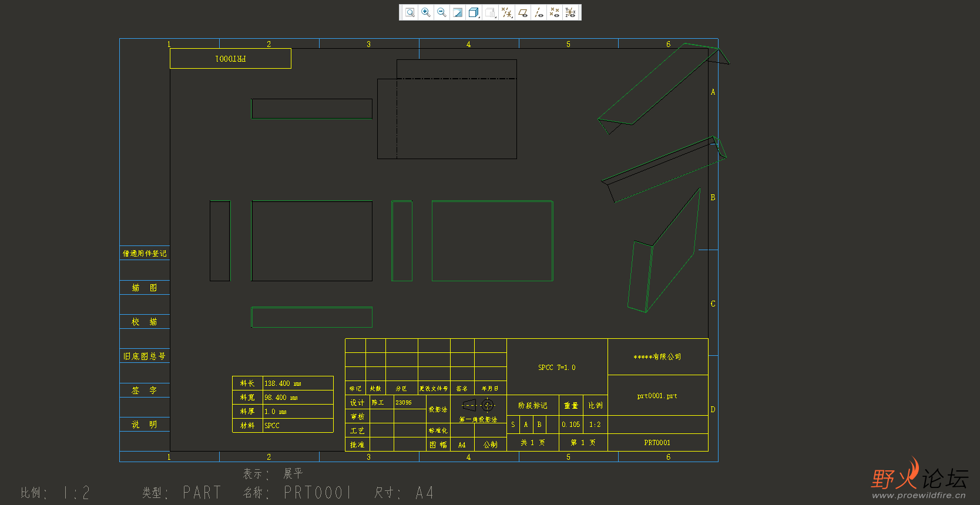Screen dimensions: 980x505
Task: Select the 说明 side cell
Action: tap(145, 424)
